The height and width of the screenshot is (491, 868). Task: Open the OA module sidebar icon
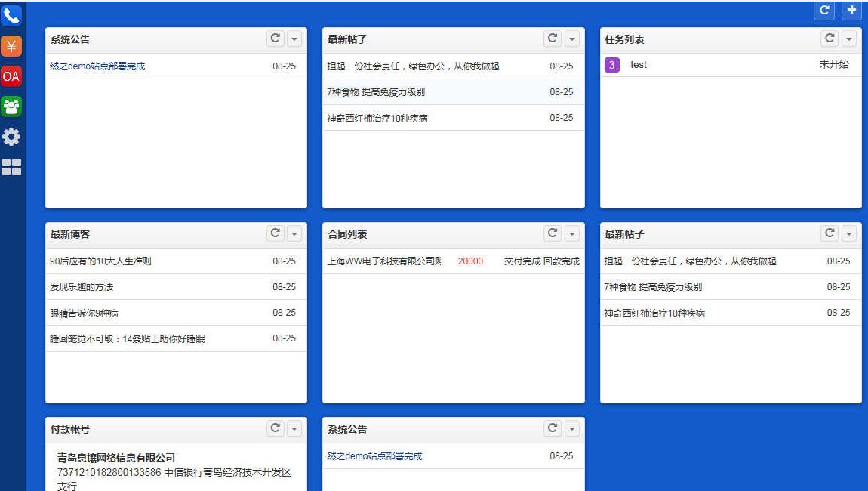11,76
